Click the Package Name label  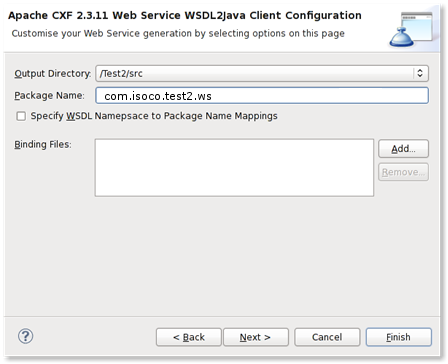(49, 96)
